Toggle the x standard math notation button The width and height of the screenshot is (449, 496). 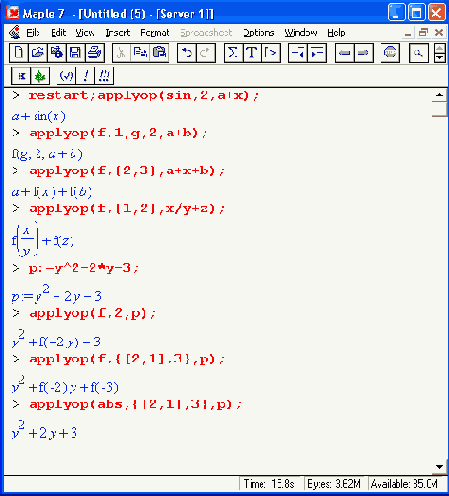tap(21, 76)
